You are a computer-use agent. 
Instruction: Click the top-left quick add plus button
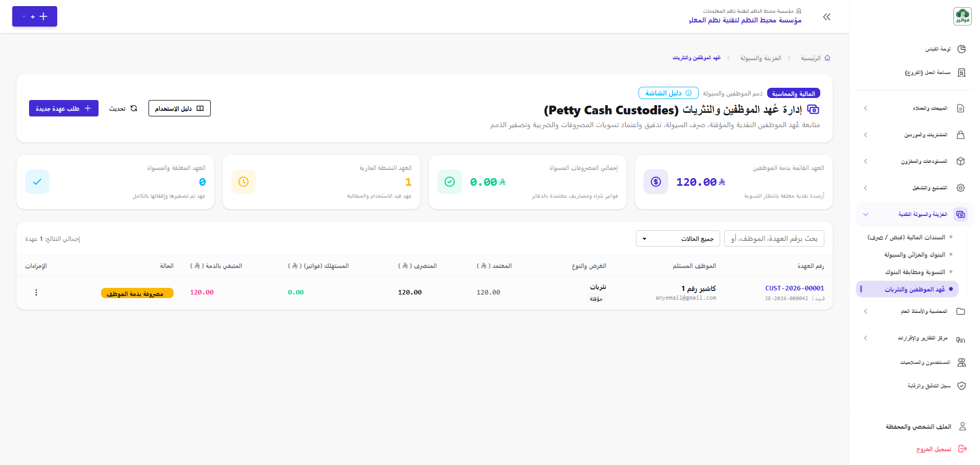pyautogui.click(x=35, y=16)
